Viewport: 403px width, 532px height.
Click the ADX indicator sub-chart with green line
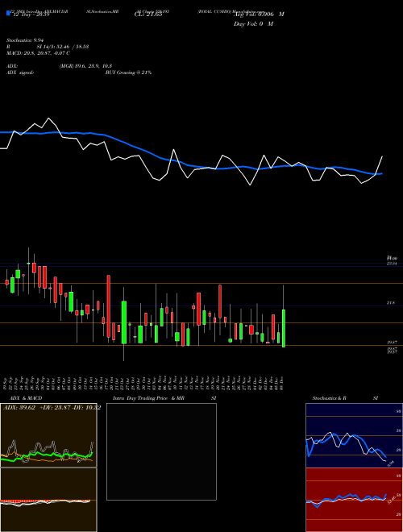(x=48, y=435)
